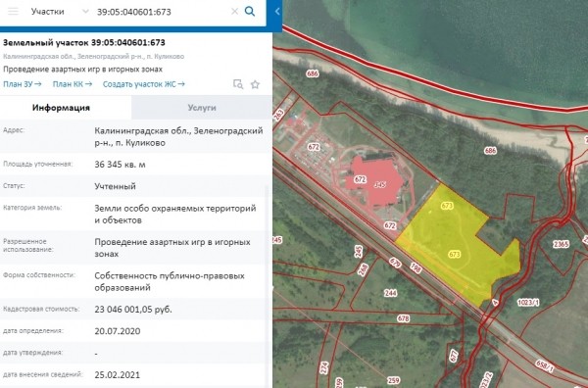This screenshot has width=588, height=388.
Task: Select the land category Земли особо охраняемых территорий
Action: tap(175, 214)
